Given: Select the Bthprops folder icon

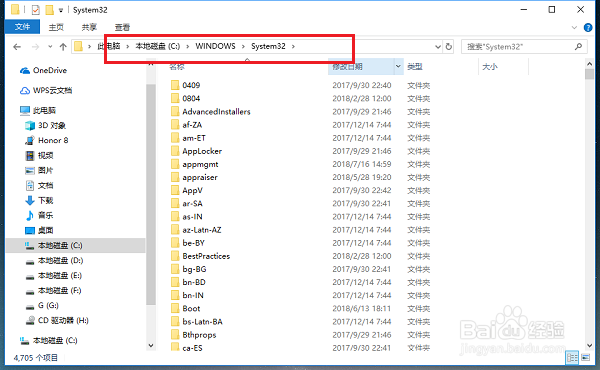Looking at the screenshot, I should click(175, 335).
